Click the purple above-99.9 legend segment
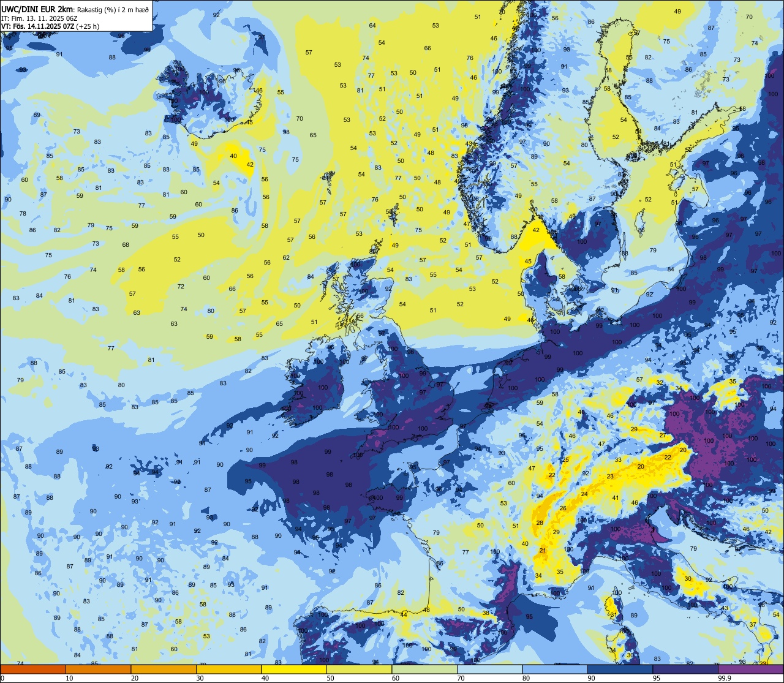The height and width of the screenshot is (683, 784). coord(750,669)
